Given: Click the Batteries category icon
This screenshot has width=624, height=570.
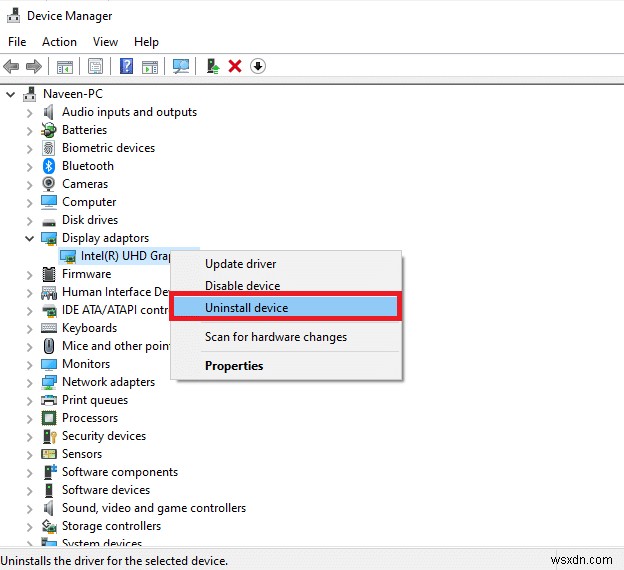Looking at the screenshot, I should [x=49, y=130].
